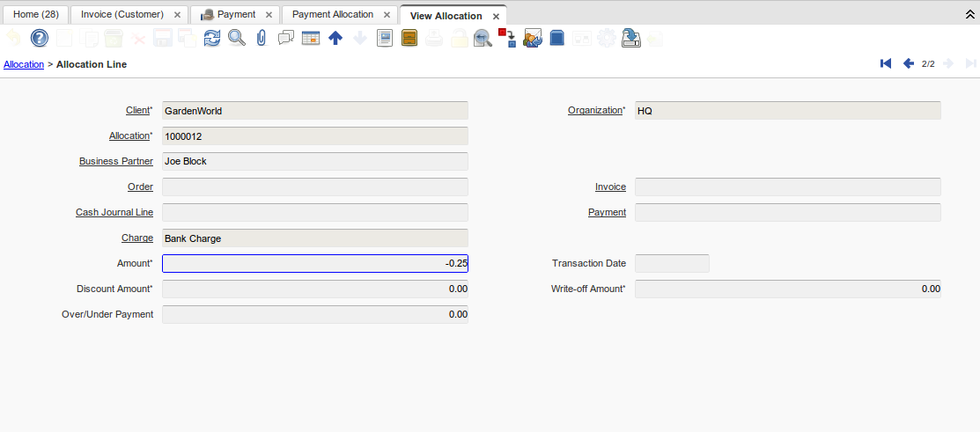Jump to first record button
Image resolution: width=980 pixels, height=432 pixels.
(886, 64)
